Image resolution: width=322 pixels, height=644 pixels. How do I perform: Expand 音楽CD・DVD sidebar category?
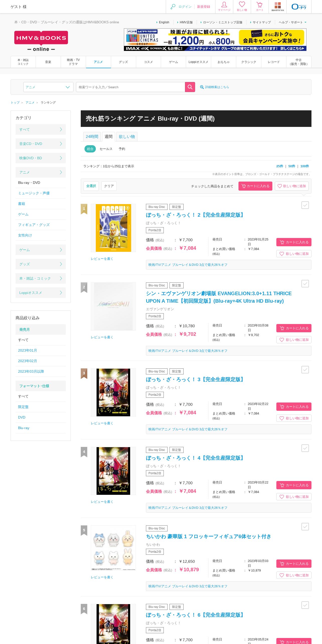click(x=41, y=144)
